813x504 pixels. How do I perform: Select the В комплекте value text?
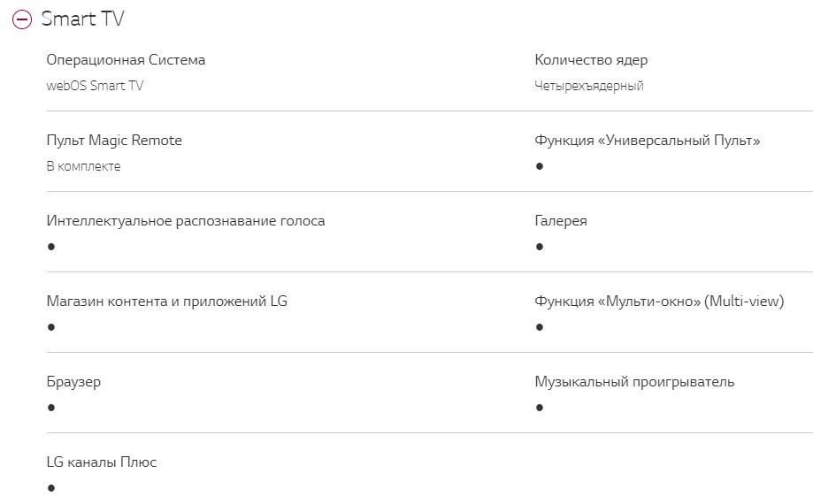83,166
